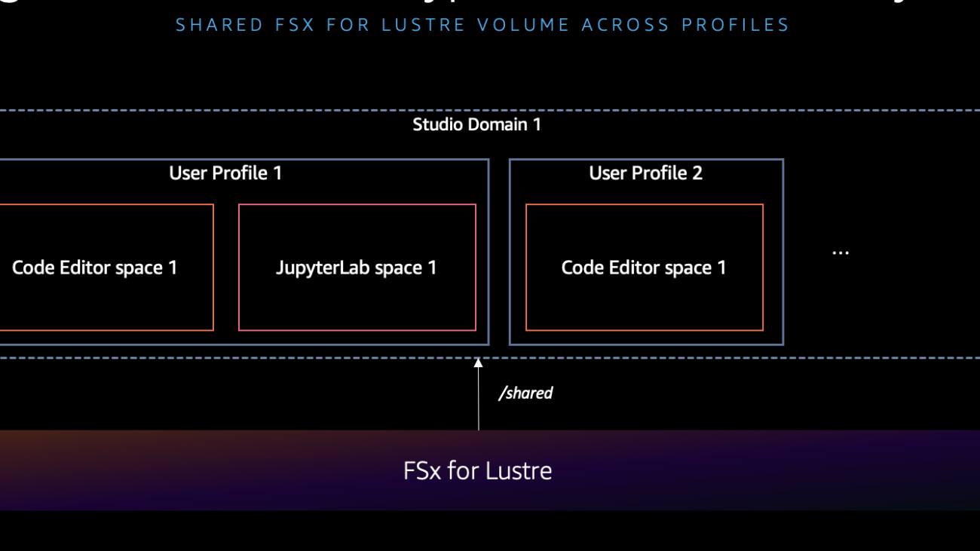Click the 'Shared FSx for Lustre Volume Across Profiles' subtitle
The width and height of the screenshot is (980, 551).
point(482,25)
